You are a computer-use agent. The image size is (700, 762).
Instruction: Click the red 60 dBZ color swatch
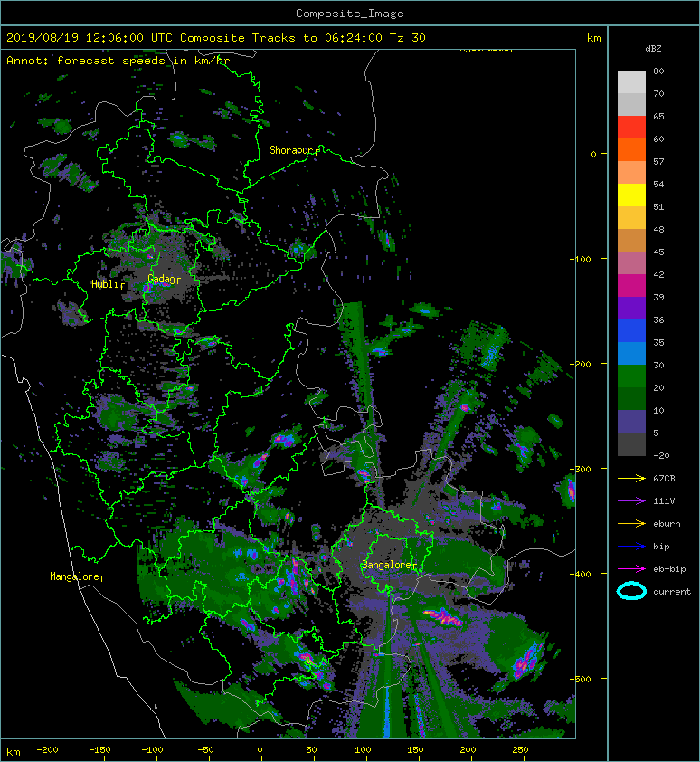(x=631, y=128)
